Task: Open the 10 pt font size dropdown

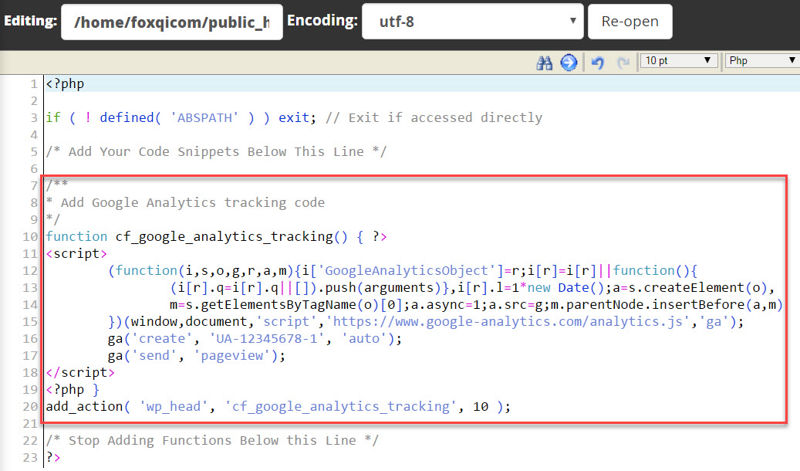Action: pos(678,61)
